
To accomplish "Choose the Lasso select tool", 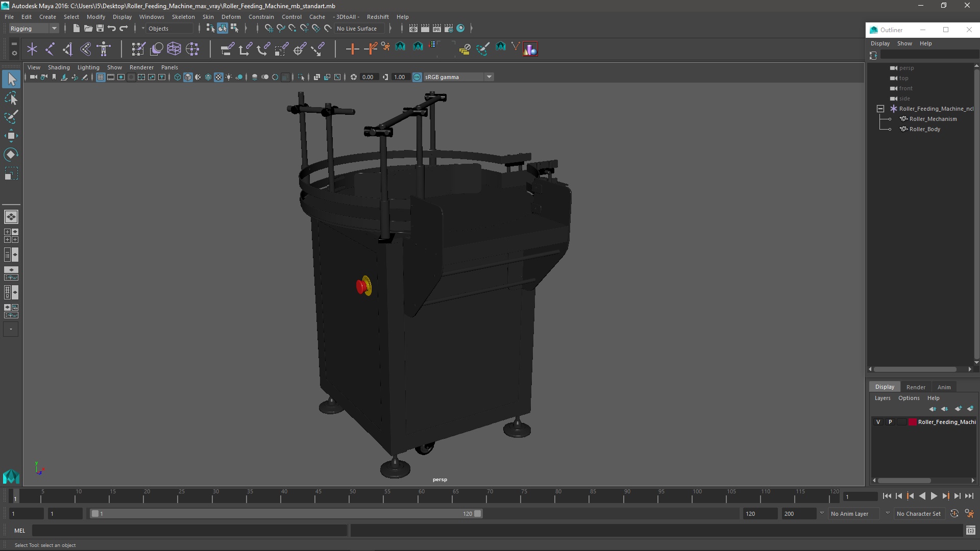I will 11,98.
